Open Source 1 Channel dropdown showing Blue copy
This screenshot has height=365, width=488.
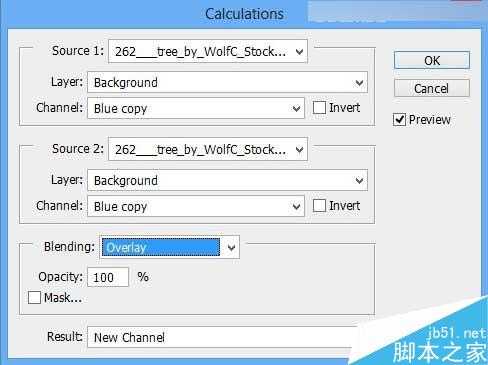pos(196,108)
